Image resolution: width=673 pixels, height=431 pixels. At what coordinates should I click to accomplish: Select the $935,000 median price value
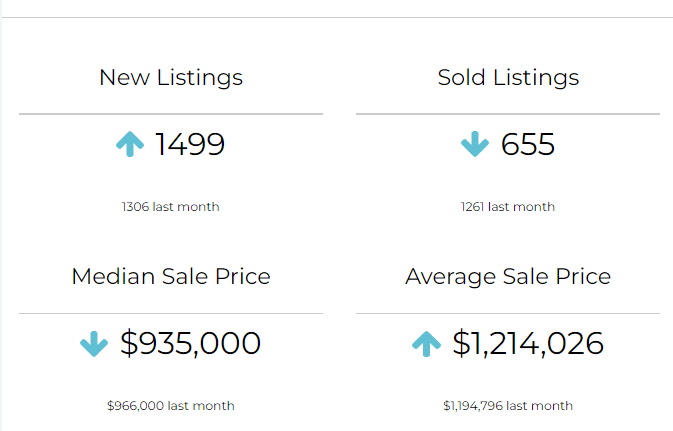click(x=190, y=344)
